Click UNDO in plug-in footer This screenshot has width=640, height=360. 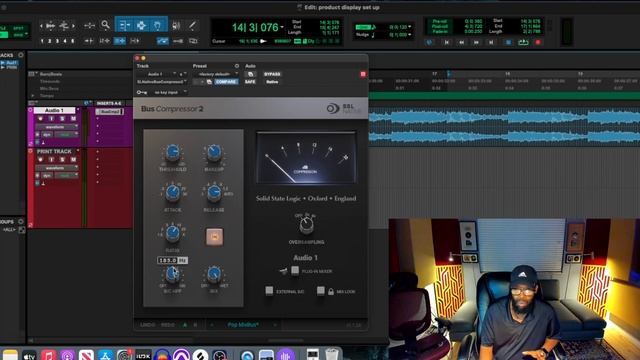coord(148,325)
